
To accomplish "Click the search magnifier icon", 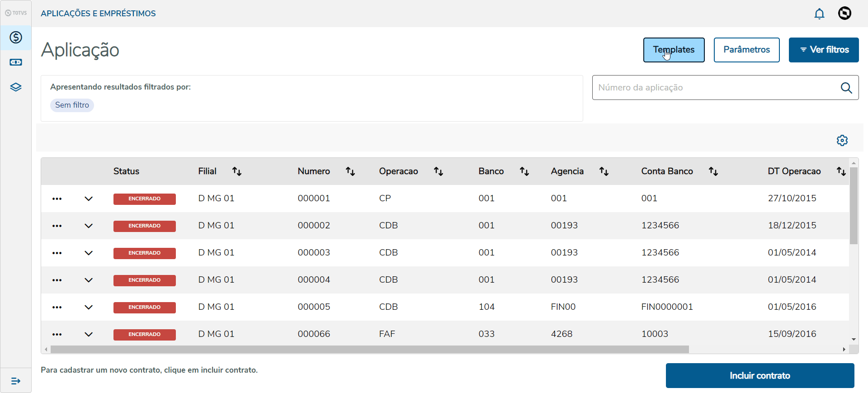I will click(x=846, y=88).
